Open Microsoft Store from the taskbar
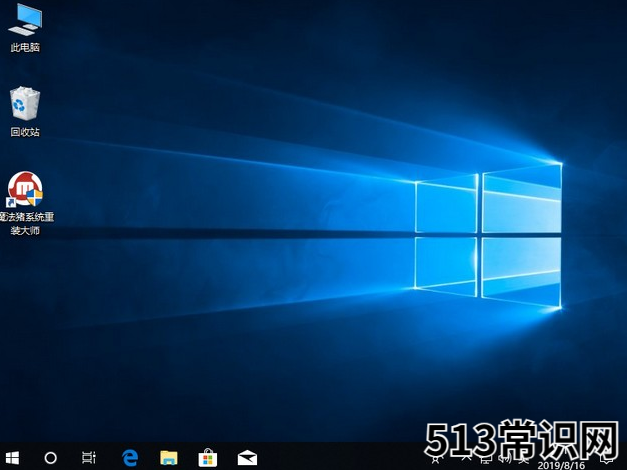This screenshot has height=471, width=627. point(208,458)
